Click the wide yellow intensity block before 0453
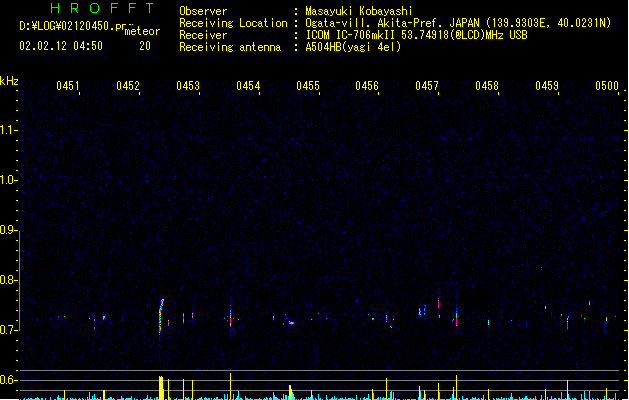This screenshot has height=400, width=629. tap(161, 388)
